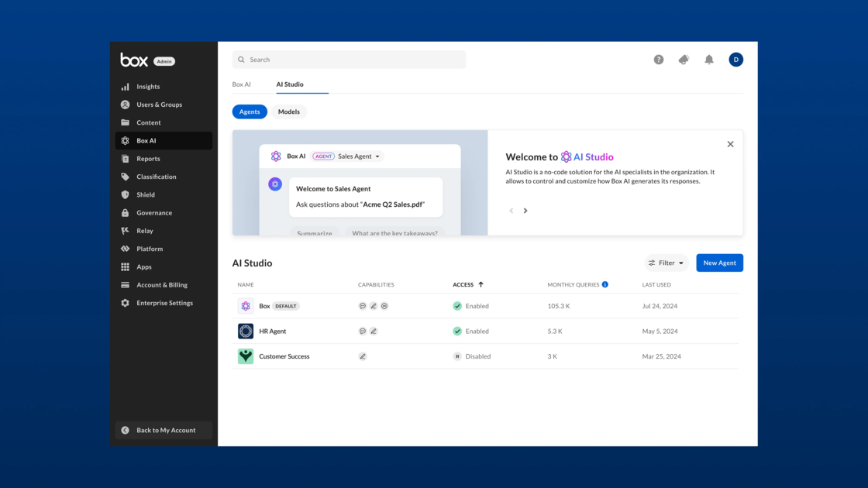Click third capability icon in Box row
Viewport: 868px width, 488px height.
pos(384,306)
